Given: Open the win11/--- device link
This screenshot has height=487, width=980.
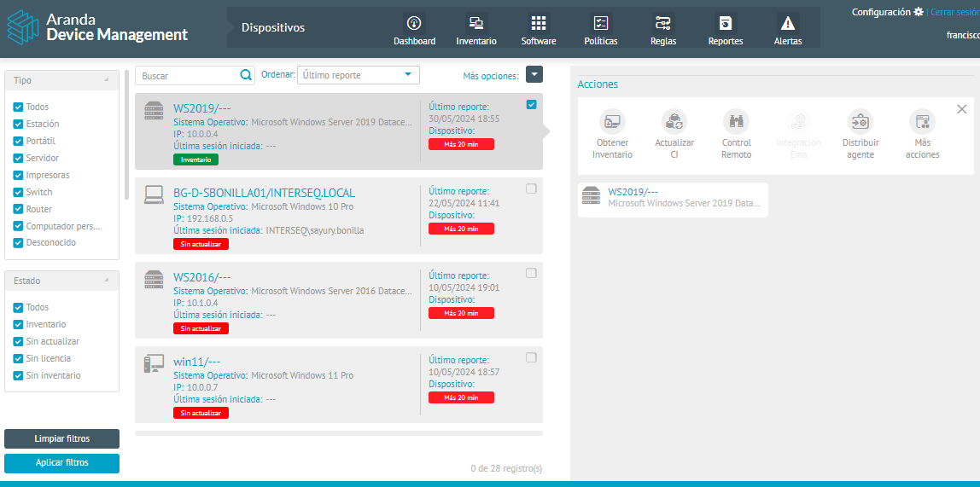Looking at the screenshot, I should 197,362.
